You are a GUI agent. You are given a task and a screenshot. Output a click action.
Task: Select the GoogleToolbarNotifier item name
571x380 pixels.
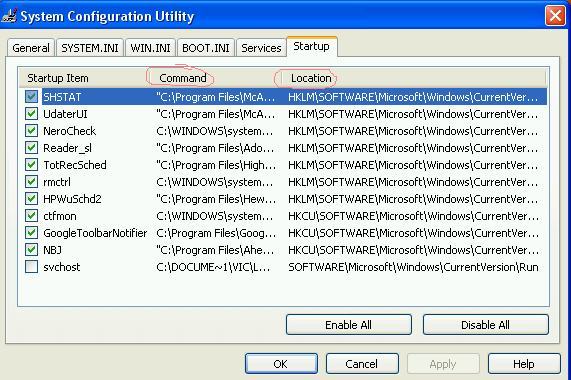95,233
